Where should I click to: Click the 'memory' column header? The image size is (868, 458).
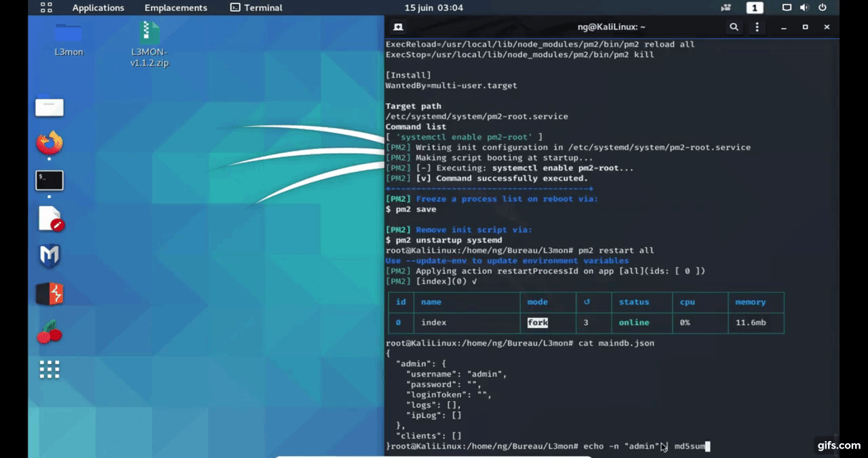pos(751,302)
